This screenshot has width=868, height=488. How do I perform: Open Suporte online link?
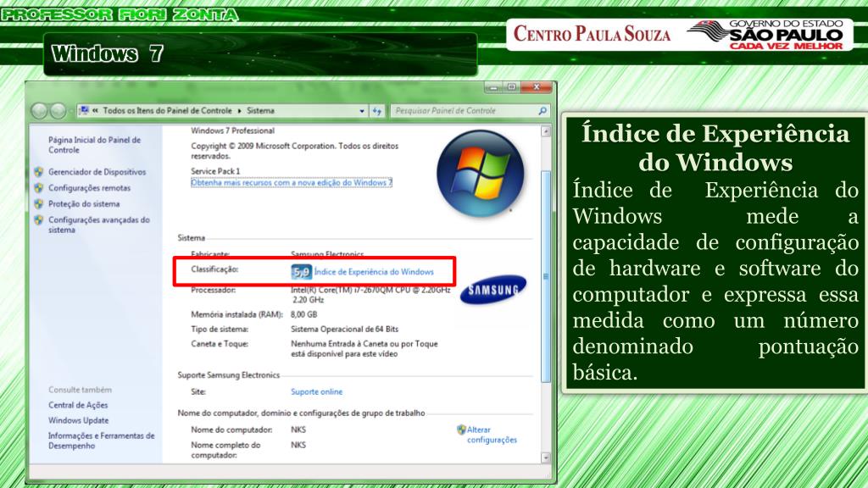click(317, 391)
